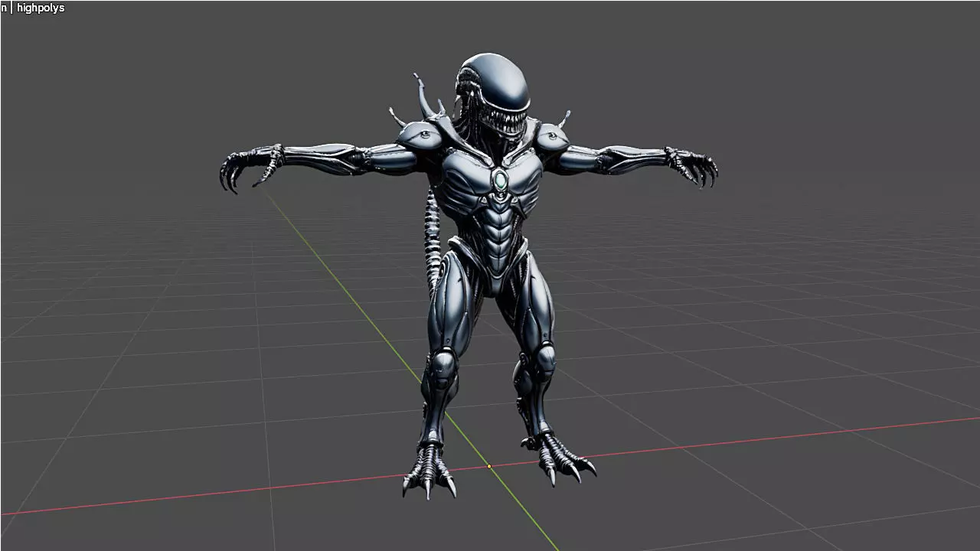Click the orange origin point at axis intersection

[x=489, y=466]
